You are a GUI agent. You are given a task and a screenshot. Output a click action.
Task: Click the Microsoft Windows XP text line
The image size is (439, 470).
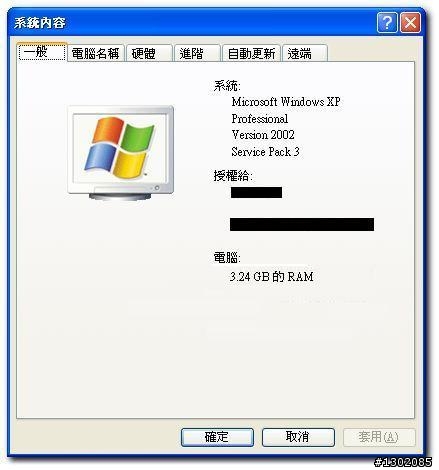(286, 102)
